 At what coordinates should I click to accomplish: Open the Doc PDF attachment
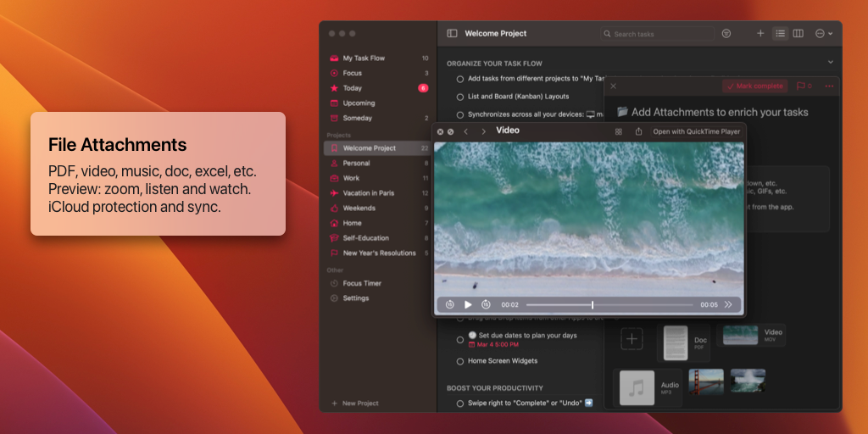tap(685, 343)
